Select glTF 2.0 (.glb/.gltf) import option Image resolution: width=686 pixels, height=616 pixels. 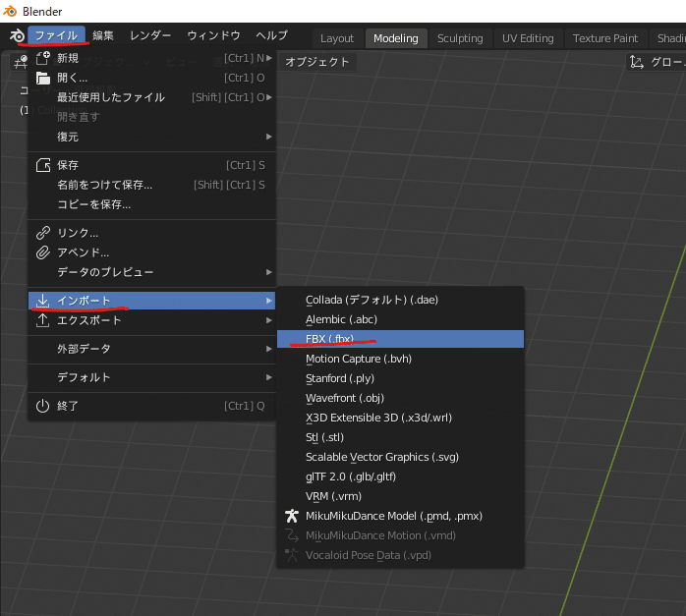pyautogui.click(x=400, y=476)
